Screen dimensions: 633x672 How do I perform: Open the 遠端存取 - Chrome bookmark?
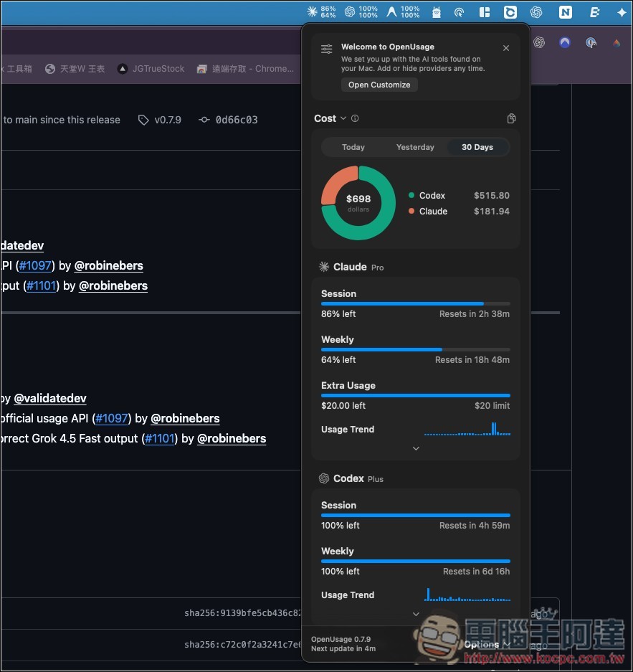pos(245,69)
